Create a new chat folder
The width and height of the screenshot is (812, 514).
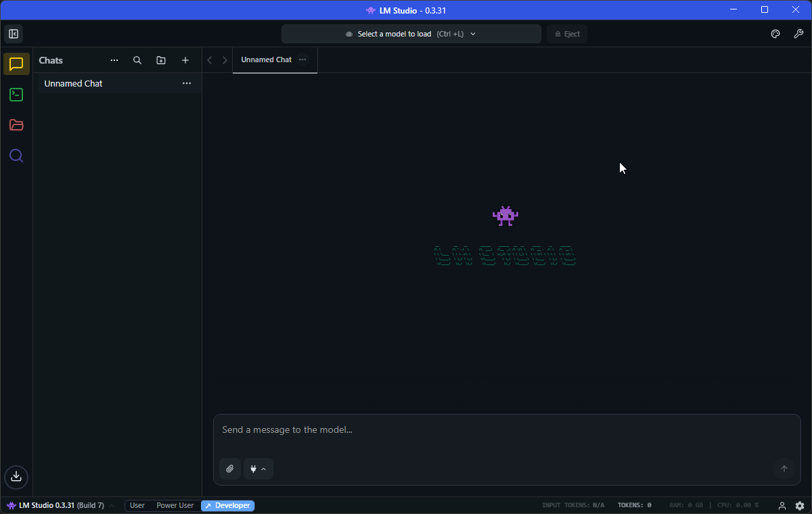click(161, 60)
